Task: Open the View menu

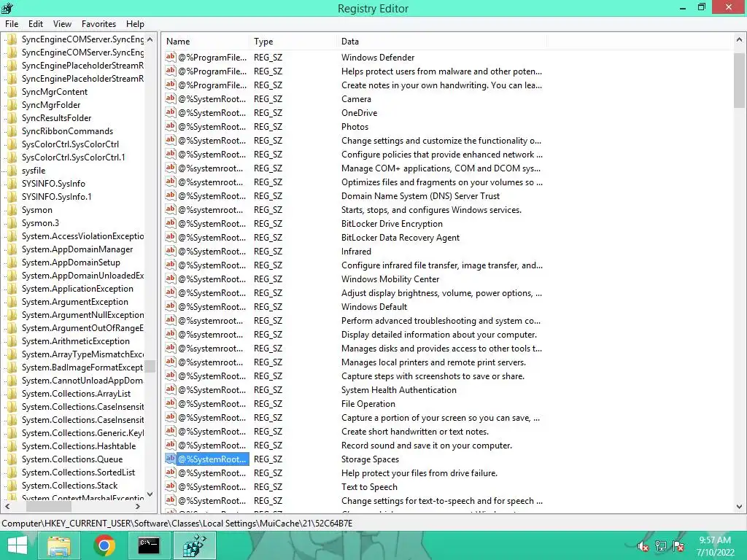Action: click(62, 24)
